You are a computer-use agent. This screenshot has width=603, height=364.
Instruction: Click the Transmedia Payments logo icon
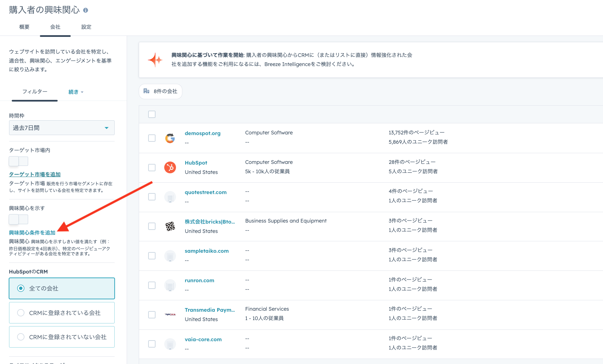pos(170,314)
